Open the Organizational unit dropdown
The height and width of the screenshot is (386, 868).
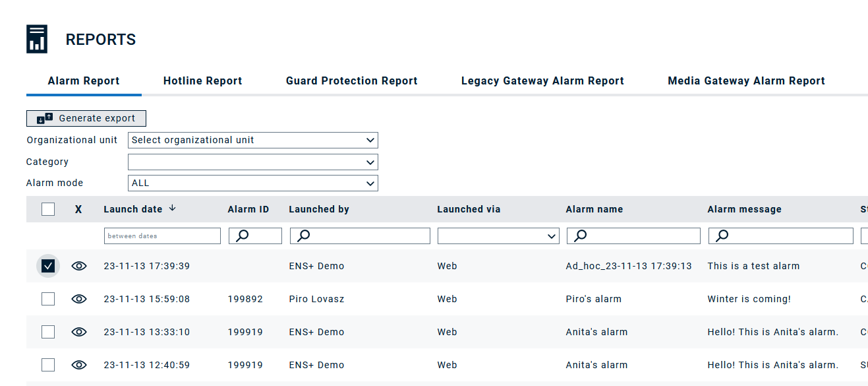click(253, 140)
